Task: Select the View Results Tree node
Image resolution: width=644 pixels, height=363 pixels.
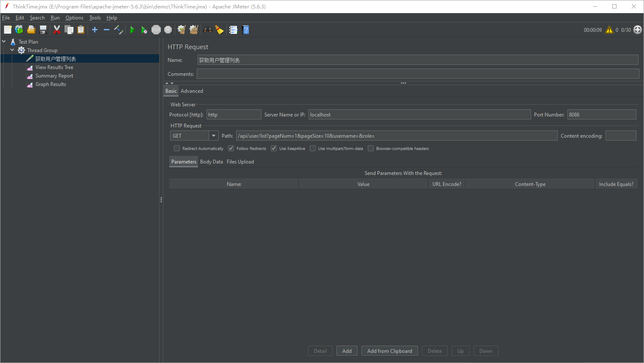Action: click(x=54, y=67)
